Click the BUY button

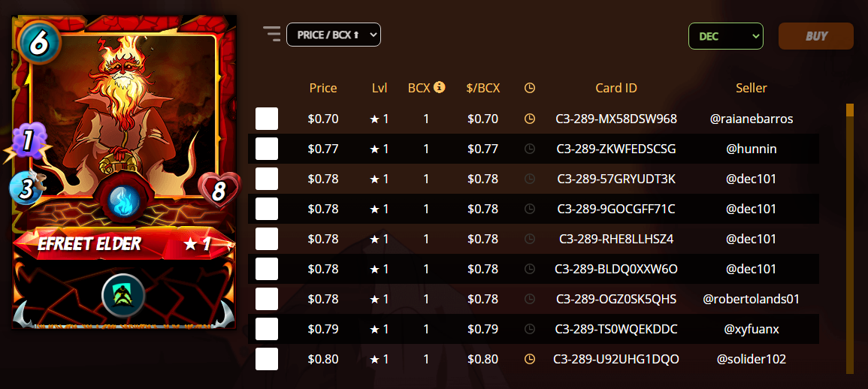tap(816, 36)
